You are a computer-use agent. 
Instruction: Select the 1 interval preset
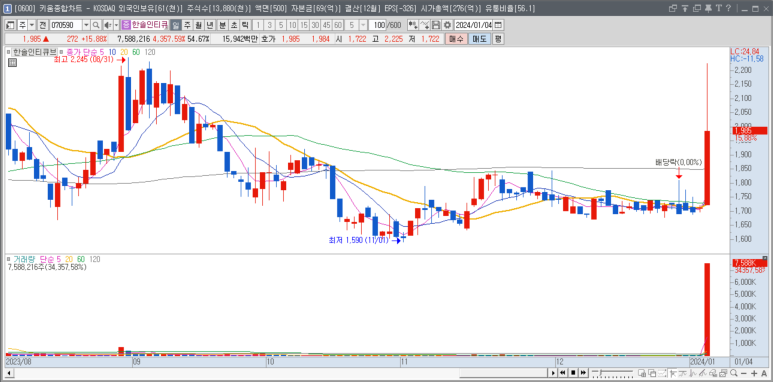point(258,25)
